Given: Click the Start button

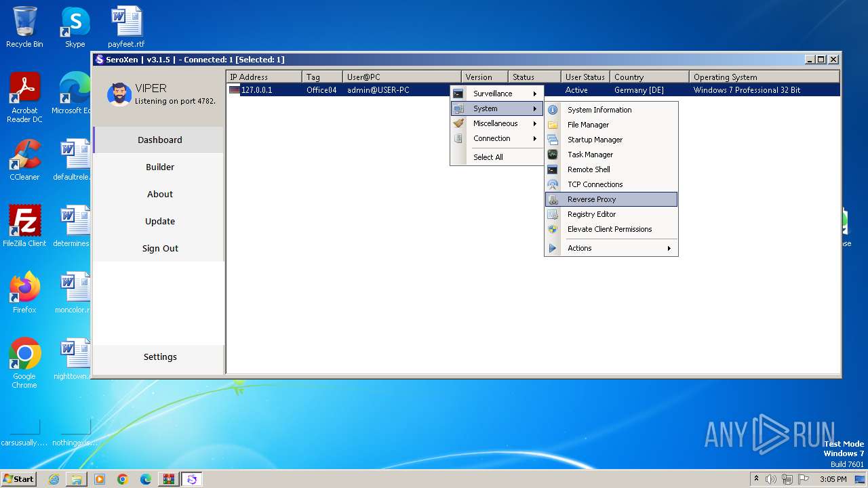Looking at the screenshot, I should pyautogui.click(x=18, y=479).
